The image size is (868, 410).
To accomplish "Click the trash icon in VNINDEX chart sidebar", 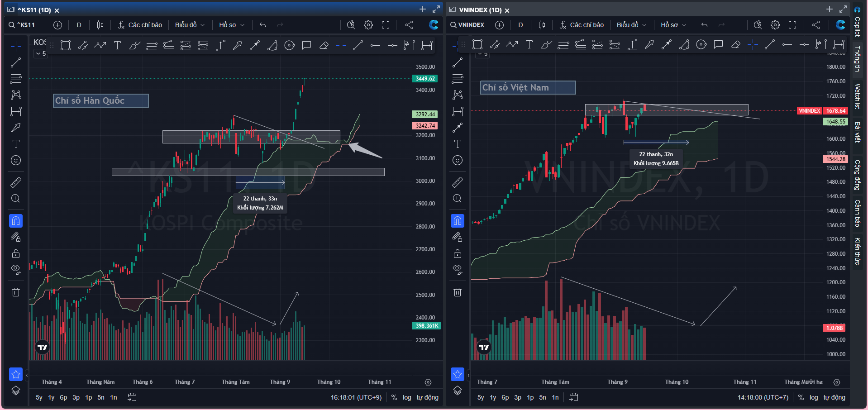I will (x=458, y=292).
